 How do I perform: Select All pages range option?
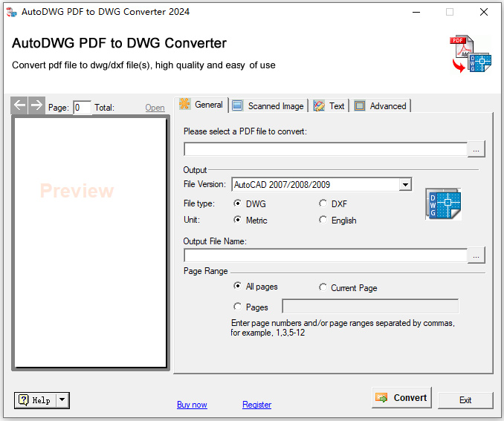[x=256, y=286]
